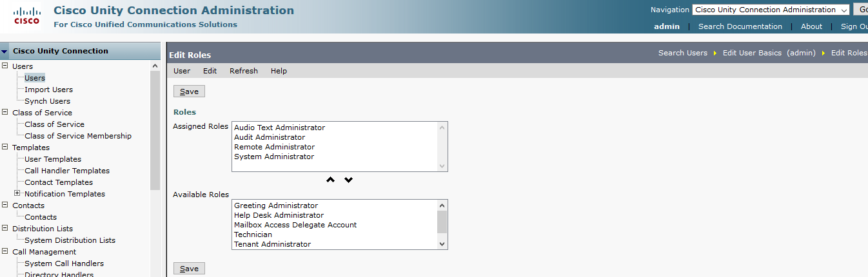Open System Distribution Lists
Image resolution: width=868 pixels, height=277 pixels.
point(70,240)
